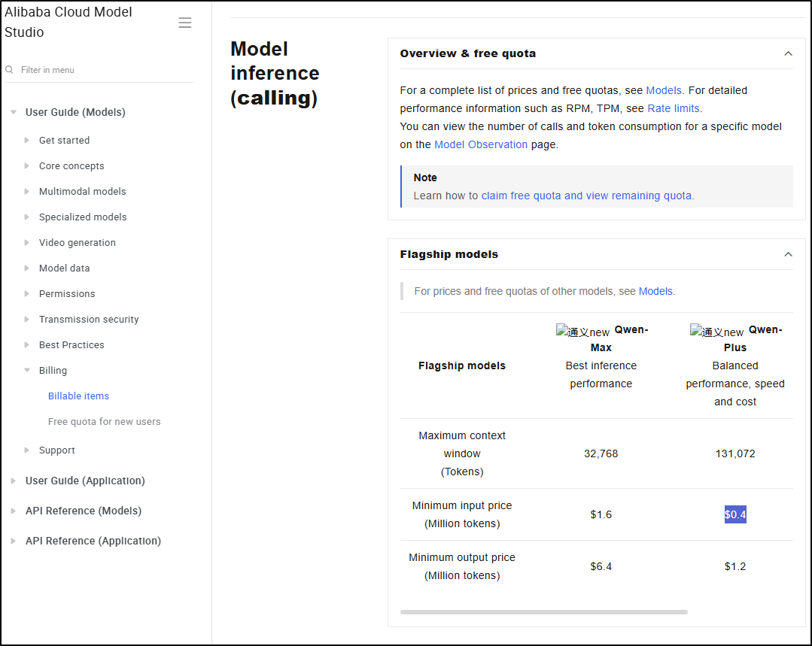Expand the Video generation arrow
The image size is (812, 646).
[27, 242]
